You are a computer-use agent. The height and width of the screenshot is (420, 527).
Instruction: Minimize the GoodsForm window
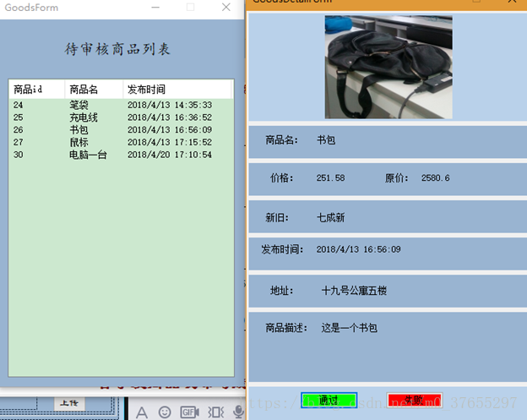(155, 7)
